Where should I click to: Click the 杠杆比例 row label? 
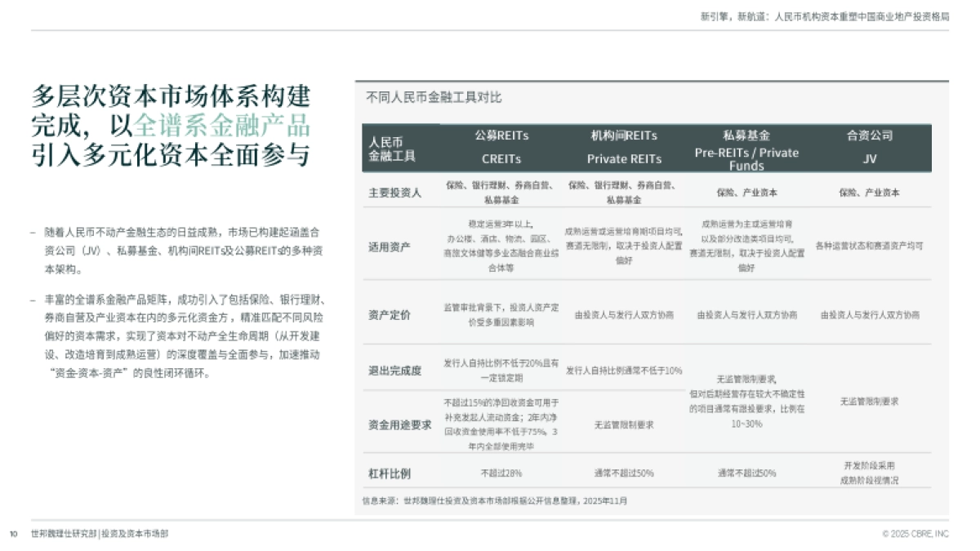click(384, 470)
